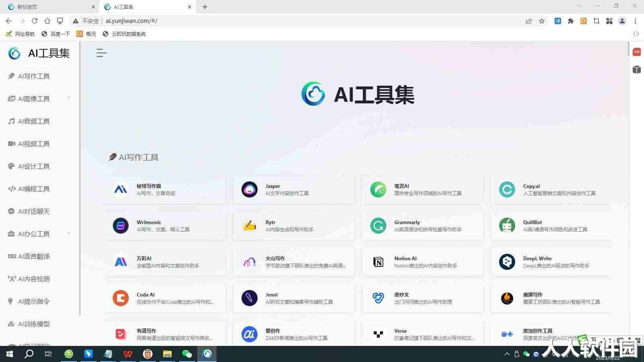Open the 云即玩数据系统 bookmark
This screenshot has height=362, width=644.
tap(124, 34)
